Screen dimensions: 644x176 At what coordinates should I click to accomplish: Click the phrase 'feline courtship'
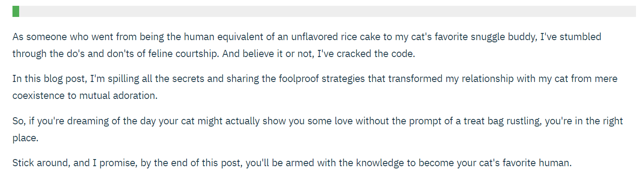point(182,54)
